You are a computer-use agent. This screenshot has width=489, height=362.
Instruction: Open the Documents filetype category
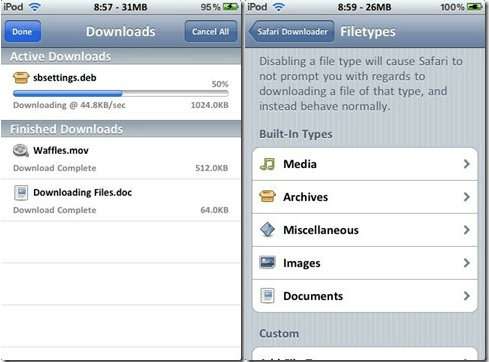pos(365,296)
